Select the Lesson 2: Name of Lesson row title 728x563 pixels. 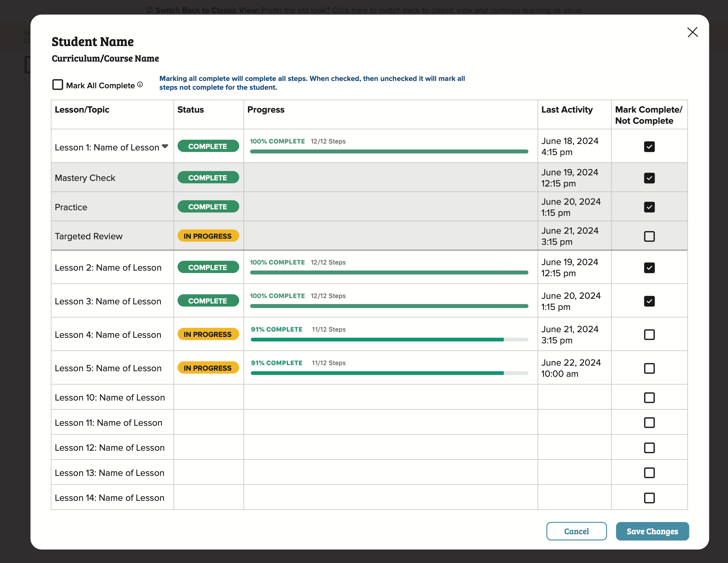(x=108, y=267)
